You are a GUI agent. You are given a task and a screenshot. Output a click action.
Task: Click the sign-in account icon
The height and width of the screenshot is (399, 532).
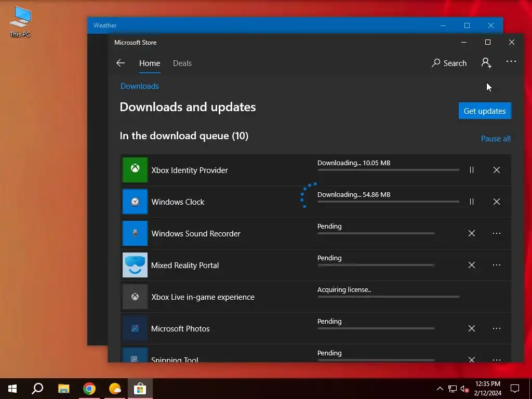486,63
